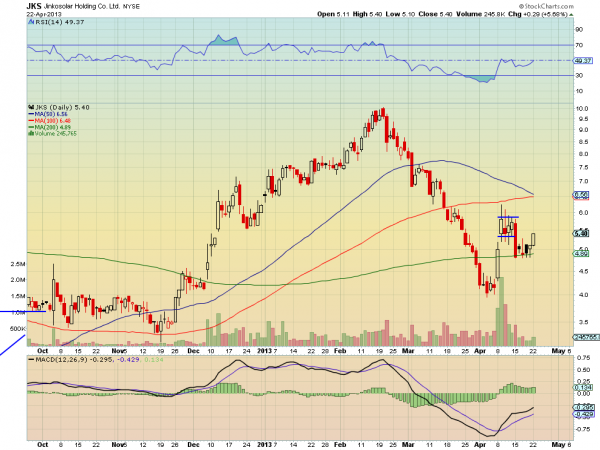Click the 0.75 label on the MACD axis

583,358
